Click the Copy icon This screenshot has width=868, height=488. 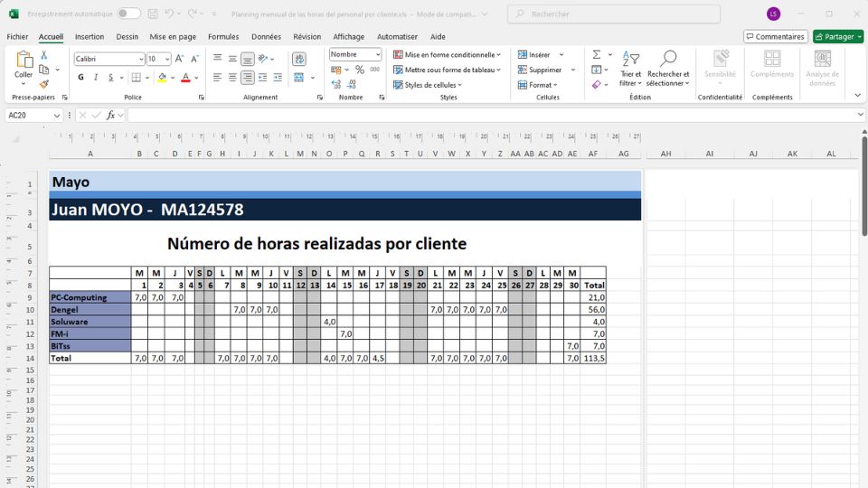point(44,70)
